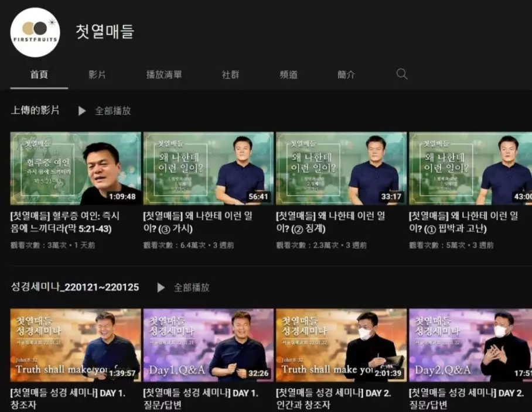Open the 성경세미나_220121~220125 playlist title
The height and width of the screenshot is (412, 532).
click(75, 287)
